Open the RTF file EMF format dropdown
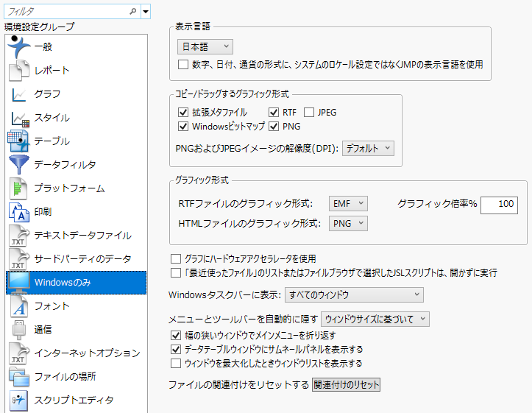Screen dimensions: 532x413 pyautogui.click(x=348, y=204)
